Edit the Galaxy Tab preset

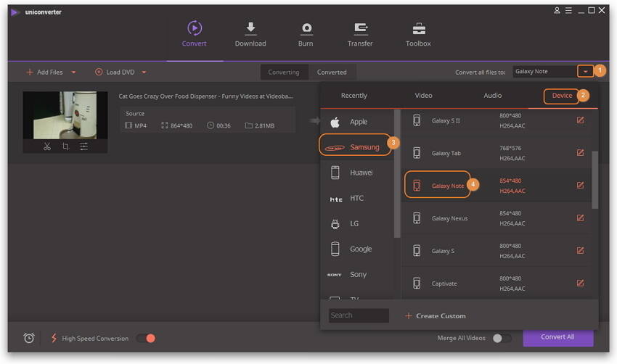click(x=580, y=153)
